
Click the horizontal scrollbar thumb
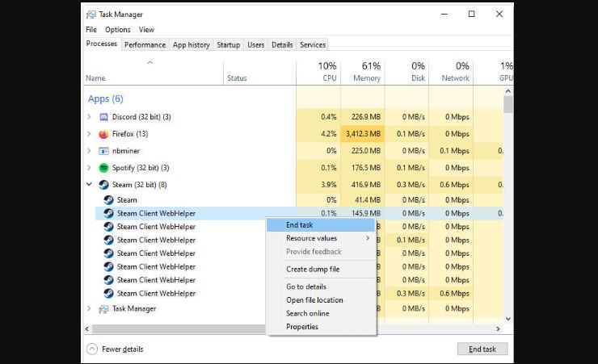pyautogui.click(x=179, y=328)
